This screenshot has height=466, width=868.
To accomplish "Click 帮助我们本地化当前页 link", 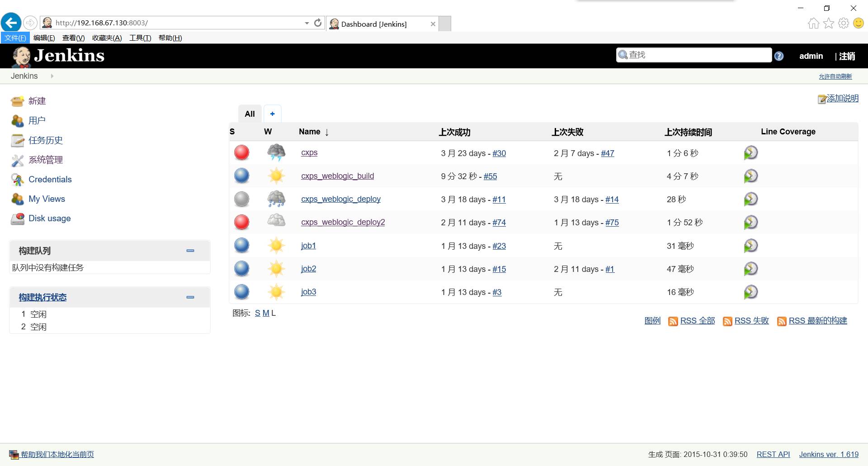I will pos(57,454).
